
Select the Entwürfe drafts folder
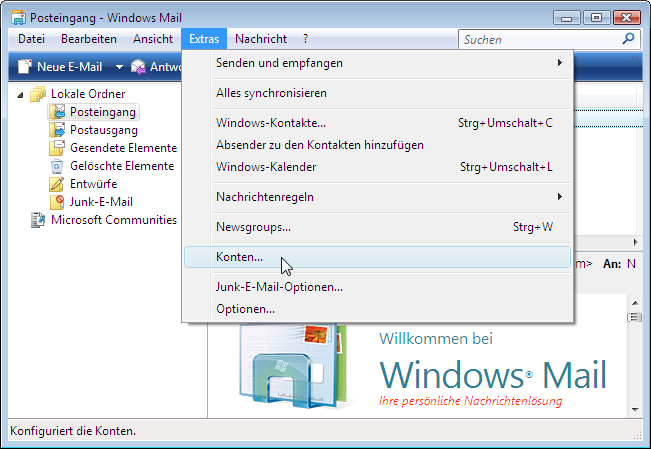93,184
